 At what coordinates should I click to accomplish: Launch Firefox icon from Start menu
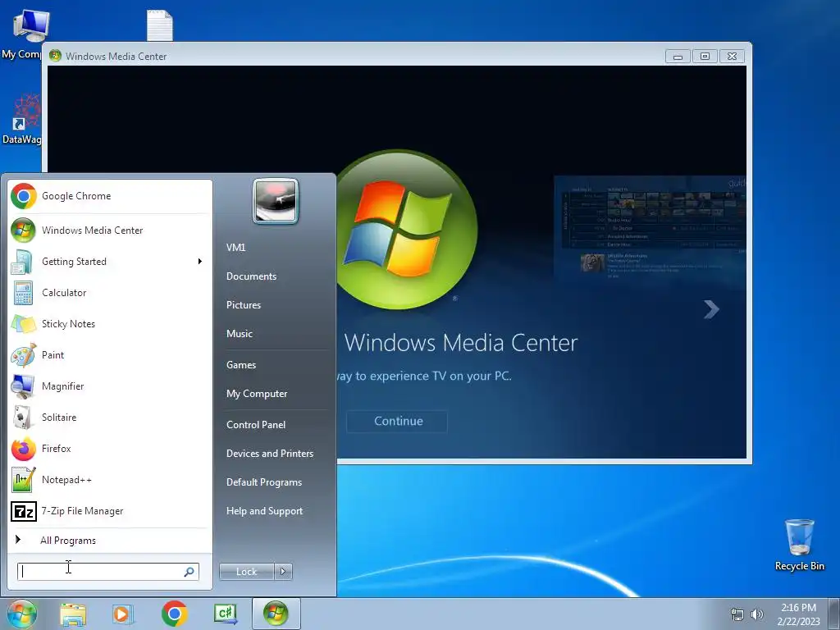24,449
